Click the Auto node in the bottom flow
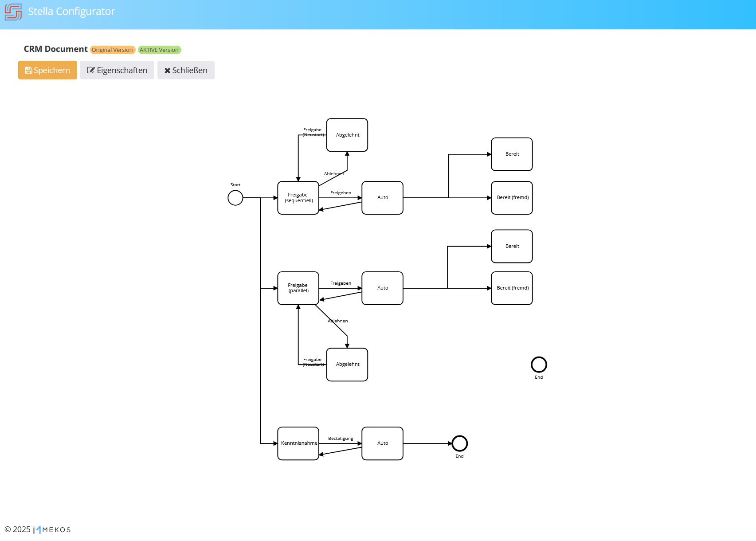The height and width of the screenshot is (541, 756). (x=382, y=443)
